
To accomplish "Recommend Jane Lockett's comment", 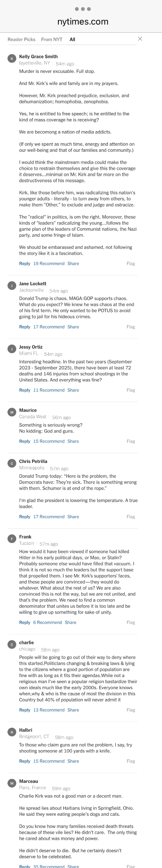I will click(49, 327).
